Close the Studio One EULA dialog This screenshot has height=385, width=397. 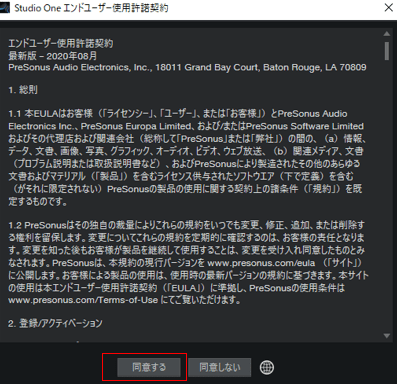[389, 8]
